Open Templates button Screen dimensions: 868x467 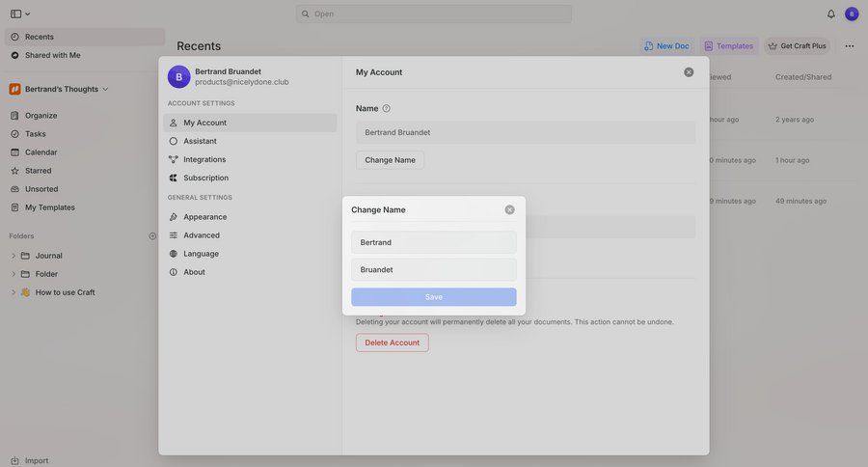(x=729, y=46)
